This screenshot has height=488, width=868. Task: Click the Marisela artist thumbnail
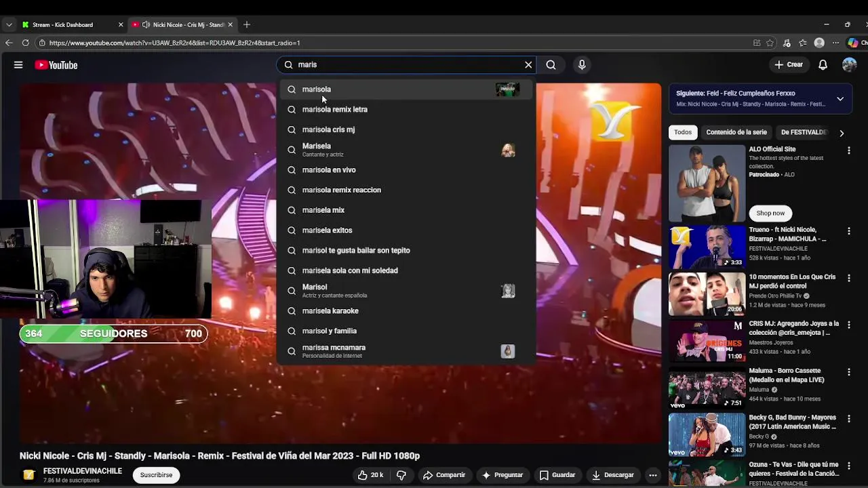508,150
